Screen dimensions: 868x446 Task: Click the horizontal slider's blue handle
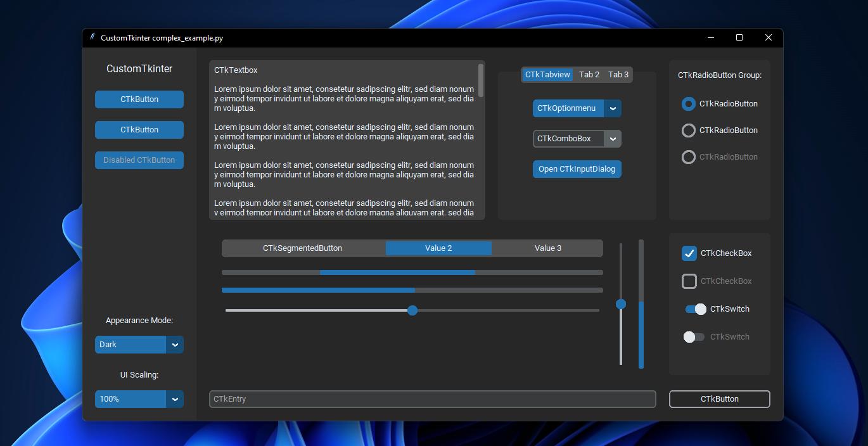coord(412,310)
